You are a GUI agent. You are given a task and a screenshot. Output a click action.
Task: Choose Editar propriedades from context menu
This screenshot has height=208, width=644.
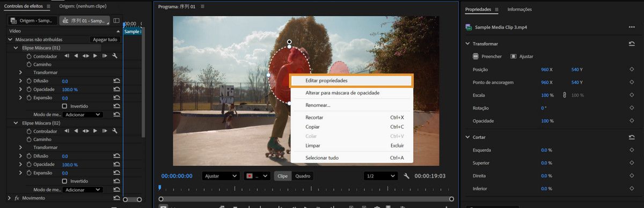pos(352,80)
